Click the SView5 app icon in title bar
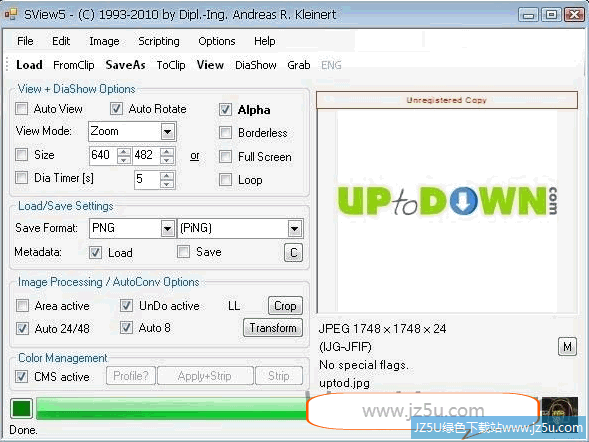Screen dimensions: 589x442 pyautogui.click(x=11, y=14)
